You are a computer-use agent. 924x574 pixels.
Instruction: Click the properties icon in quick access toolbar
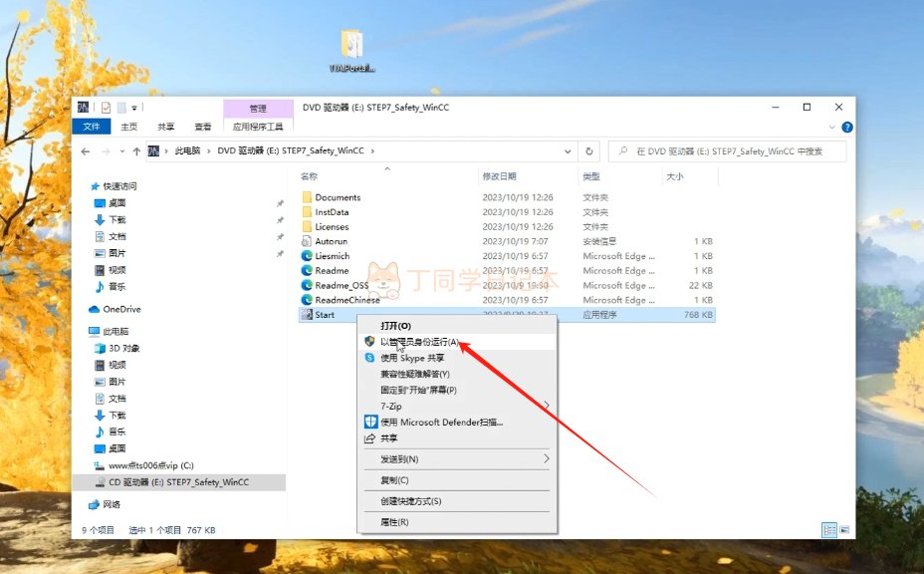point(107,108)
